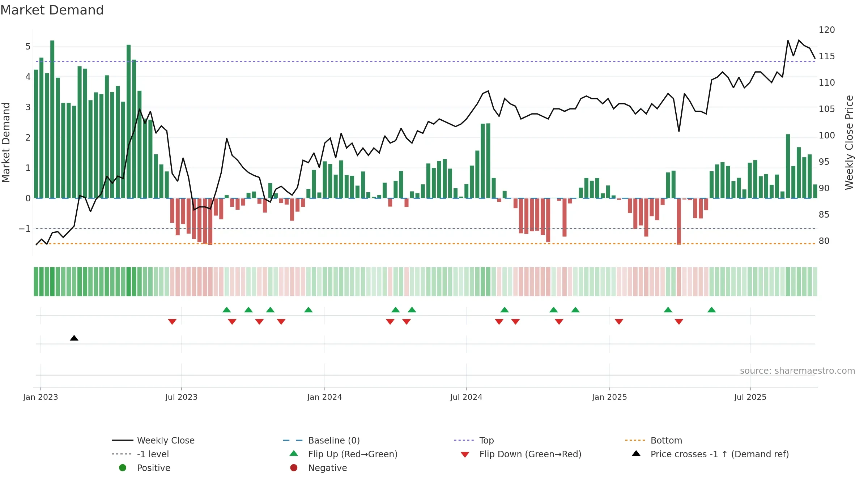Screen dimensions: 868x488
Task: Click the Positive green circle legend icon
Action: pyautogui.click(x=123, y=468)
